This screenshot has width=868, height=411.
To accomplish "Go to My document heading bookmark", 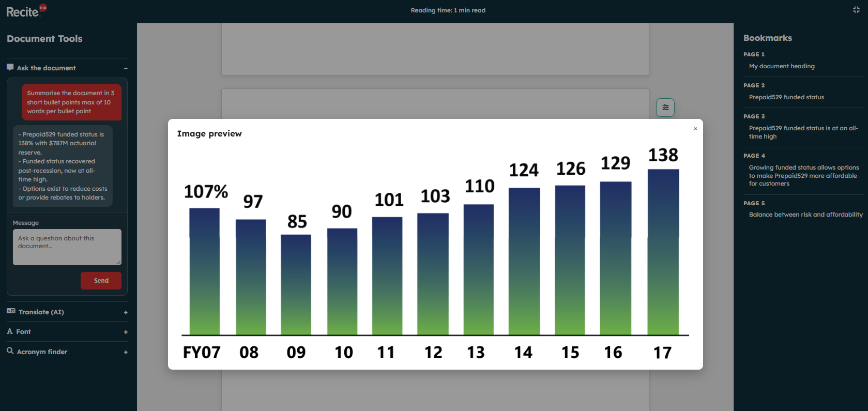I will (x=782, y=66).
